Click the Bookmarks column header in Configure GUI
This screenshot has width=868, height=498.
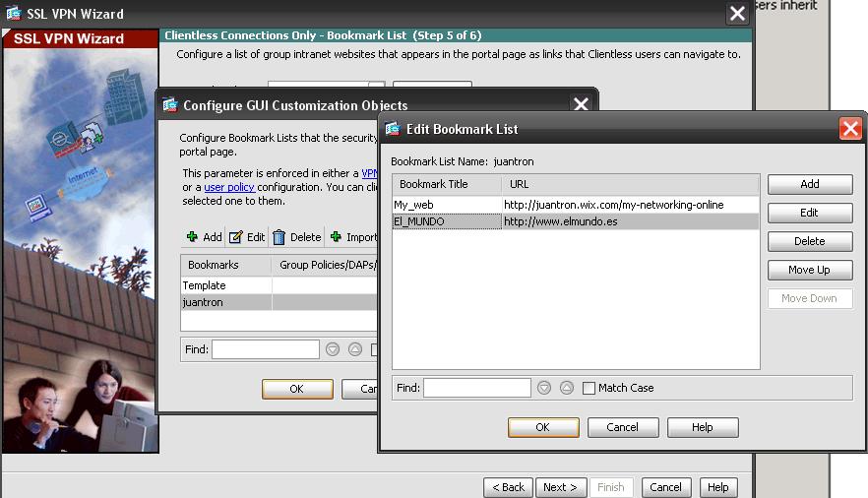[x=226, y=265]
